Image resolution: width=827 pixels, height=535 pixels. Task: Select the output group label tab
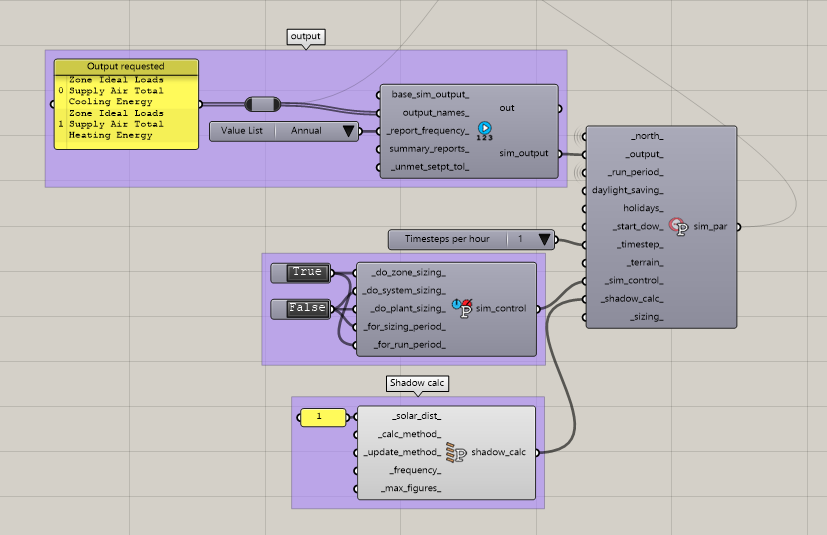pyautogui.click(x=306, y=37)
